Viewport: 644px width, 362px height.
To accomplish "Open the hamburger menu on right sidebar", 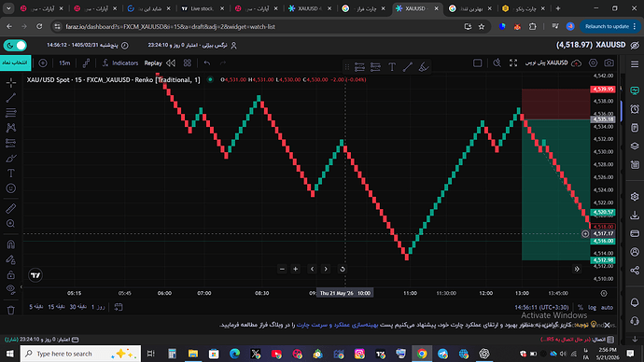I will coord(635,64).
